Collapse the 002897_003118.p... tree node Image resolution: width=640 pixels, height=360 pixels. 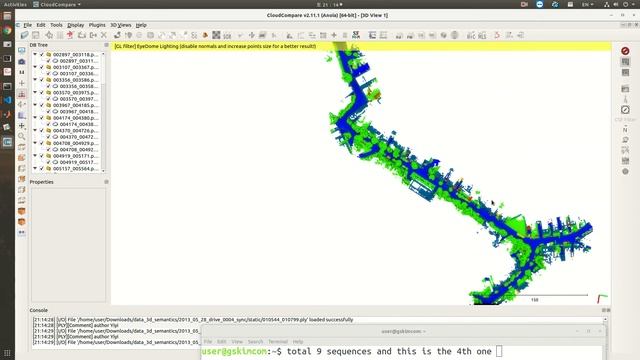[x=35, y=54]
